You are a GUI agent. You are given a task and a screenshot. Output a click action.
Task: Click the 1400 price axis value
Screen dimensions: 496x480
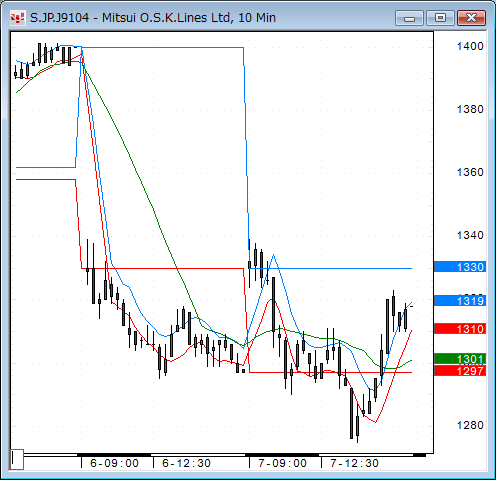tap(470, 46)
